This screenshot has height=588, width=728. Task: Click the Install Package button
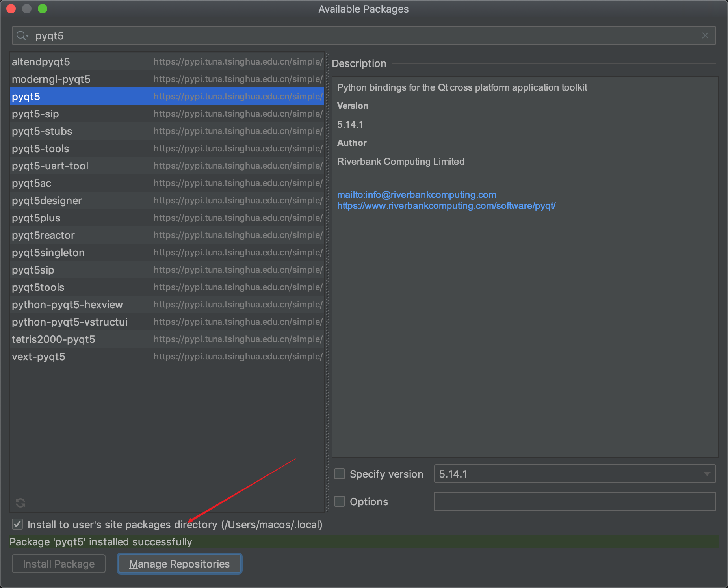tap(58, 564)
